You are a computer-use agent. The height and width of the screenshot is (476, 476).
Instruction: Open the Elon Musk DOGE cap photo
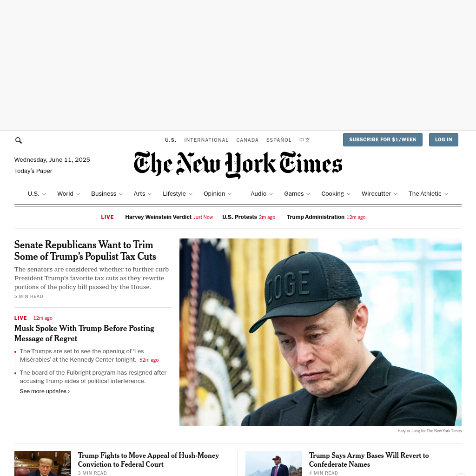click(320, 332)
